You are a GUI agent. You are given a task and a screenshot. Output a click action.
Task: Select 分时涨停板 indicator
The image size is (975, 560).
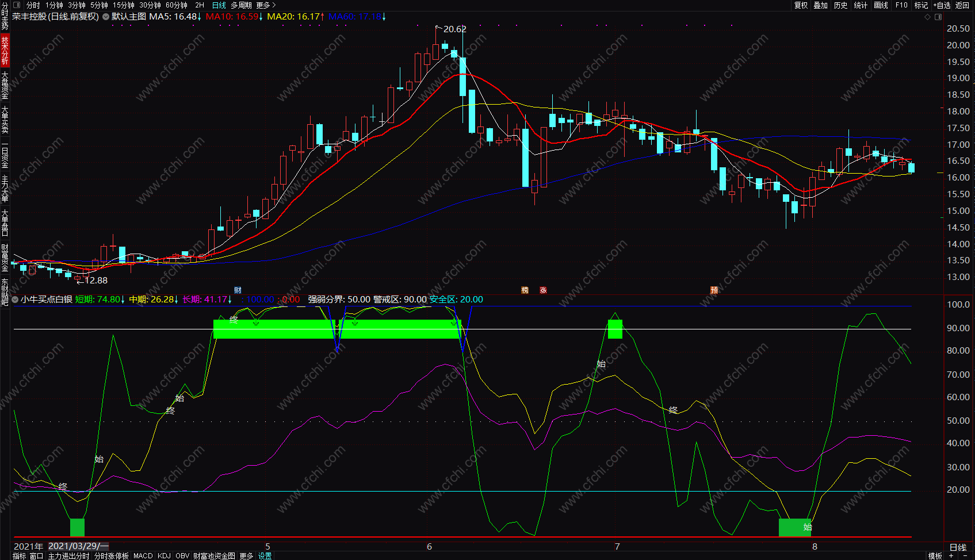[x=112, y=556]
